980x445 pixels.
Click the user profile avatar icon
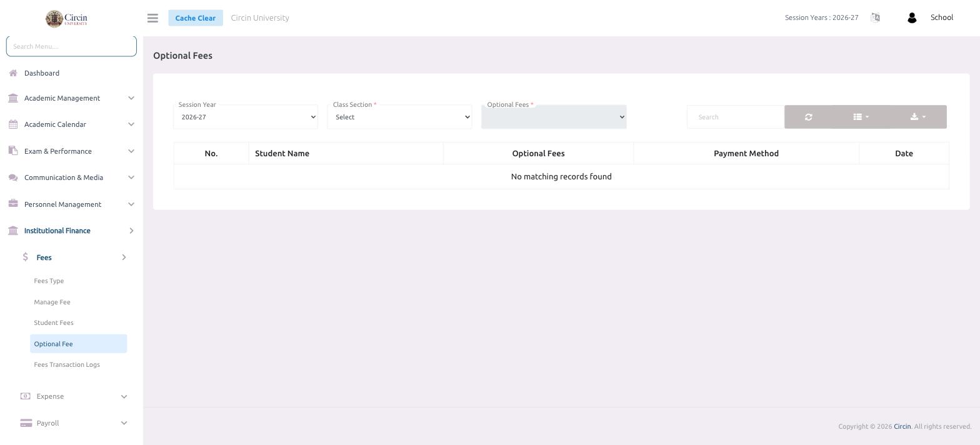912,18
